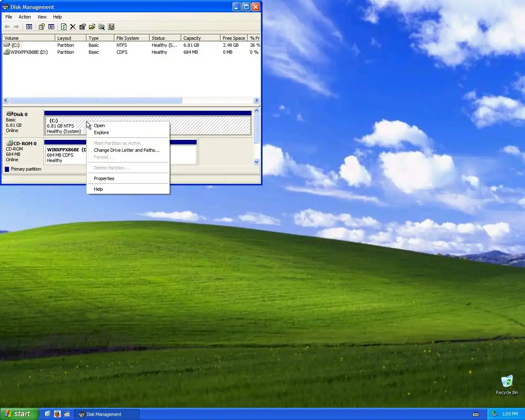Click the Show Desktop quick launch icon
Viewport: 525px width, 420px height.
[47, 414]
